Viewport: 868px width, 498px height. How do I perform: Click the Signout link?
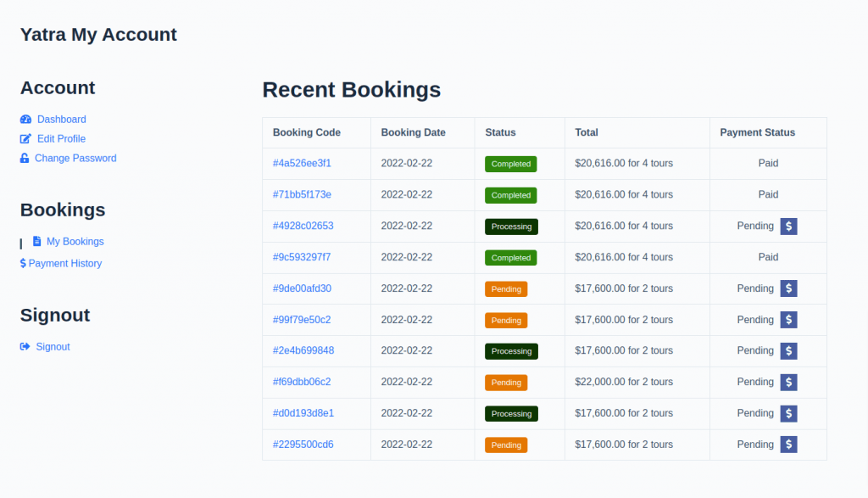[x=53, y=346]
